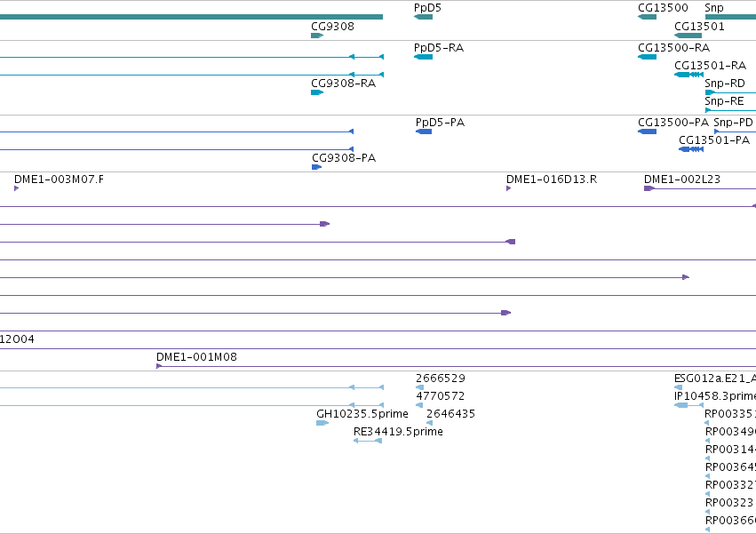Click the PpD5-PA protein feature

point(424,132)
